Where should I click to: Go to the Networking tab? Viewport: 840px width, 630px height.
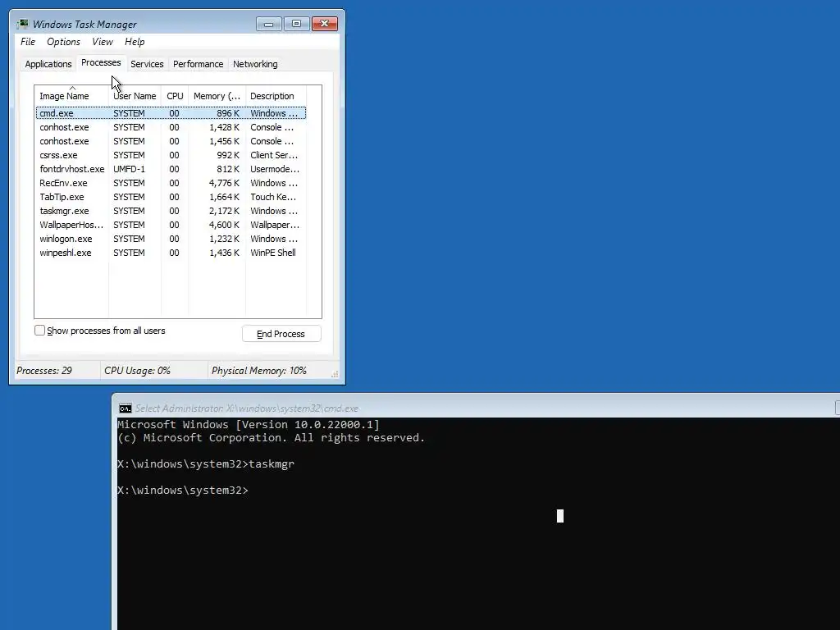point(255,64)
